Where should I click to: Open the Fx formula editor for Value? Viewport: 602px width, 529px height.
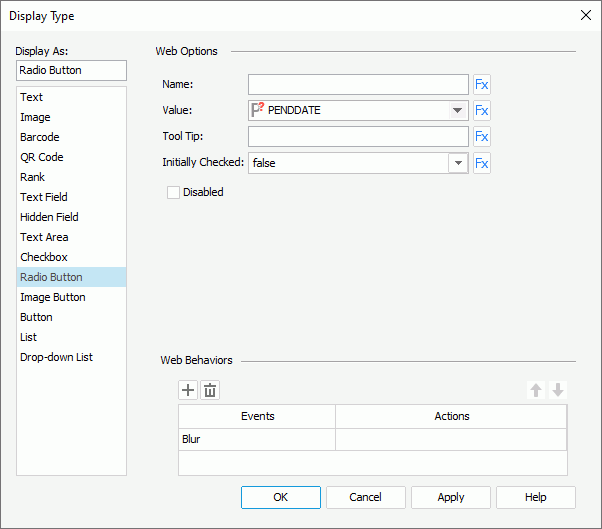click(481, 111)
